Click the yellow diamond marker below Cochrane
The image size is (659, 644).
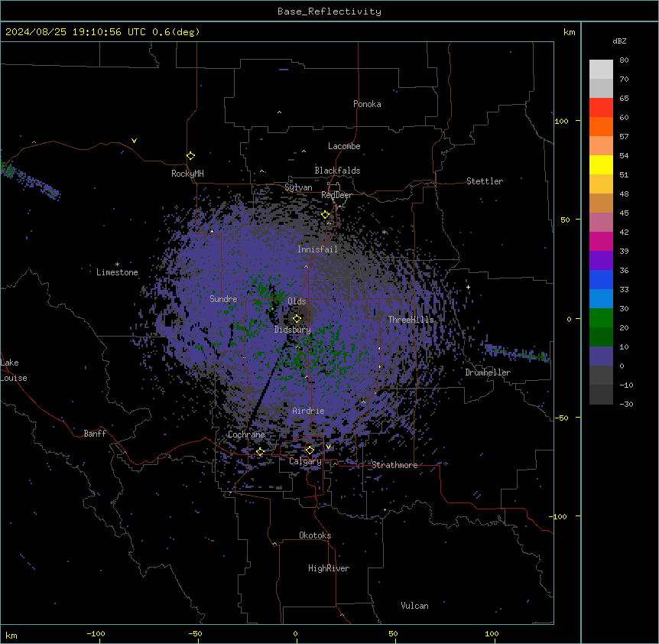click(x=260, y=452)
